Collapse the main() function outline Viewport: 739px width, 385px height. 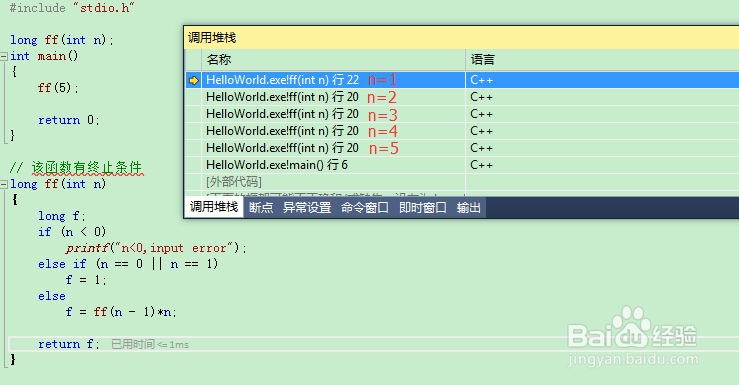(x=4, y=56)
